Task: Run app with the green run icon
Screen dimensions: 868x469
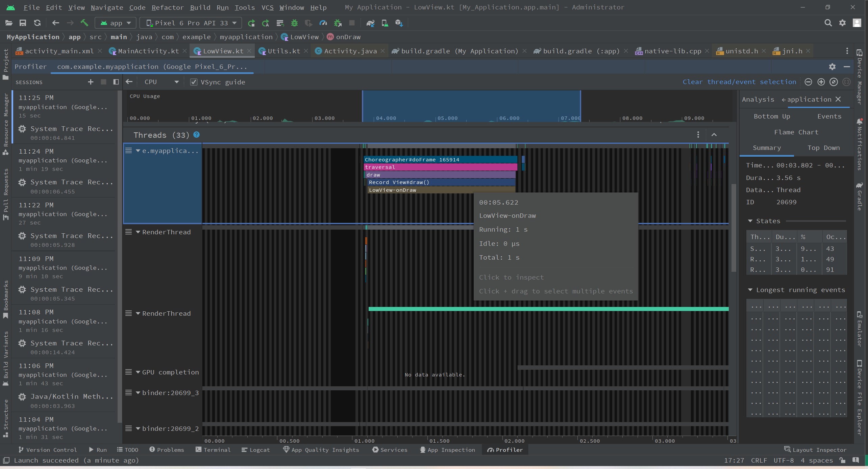Action: coord(251,23)
